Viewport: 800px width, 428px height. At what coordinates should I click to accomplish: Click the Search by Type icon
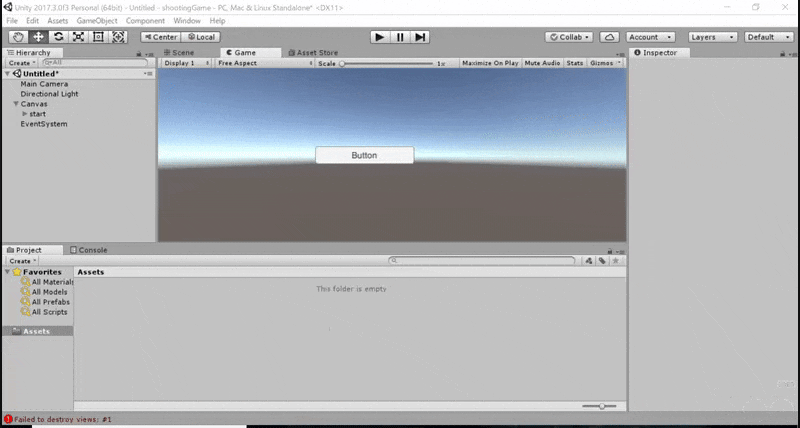[x=589, y=261]
